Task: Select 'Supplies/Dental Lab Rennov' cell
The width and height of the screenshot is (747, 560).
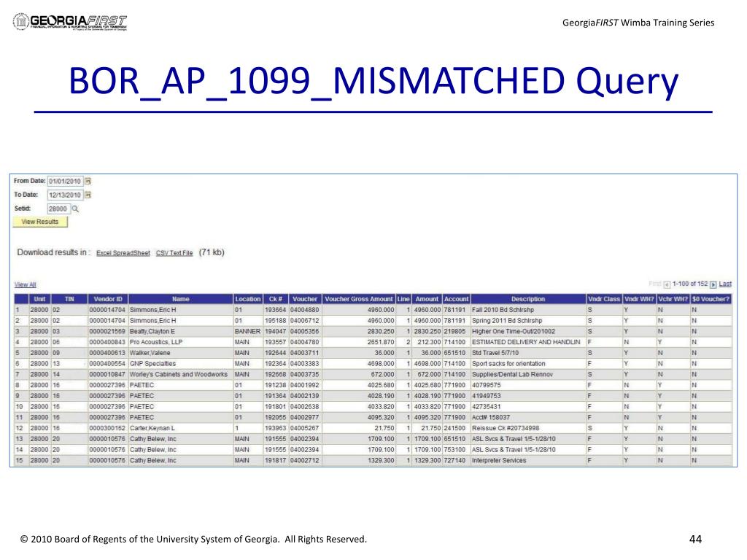Action: tap(528, 375)
